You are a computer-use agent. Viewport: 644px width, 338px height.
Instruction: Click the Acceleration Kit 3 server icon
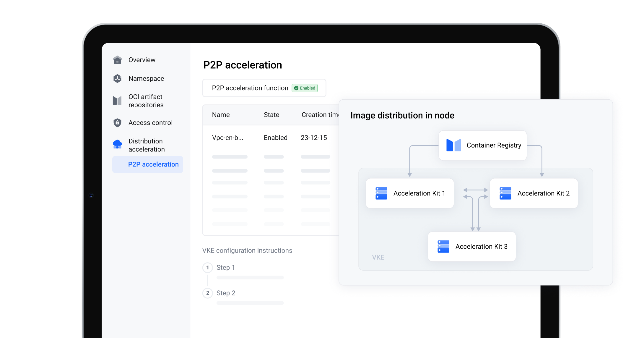443,246
